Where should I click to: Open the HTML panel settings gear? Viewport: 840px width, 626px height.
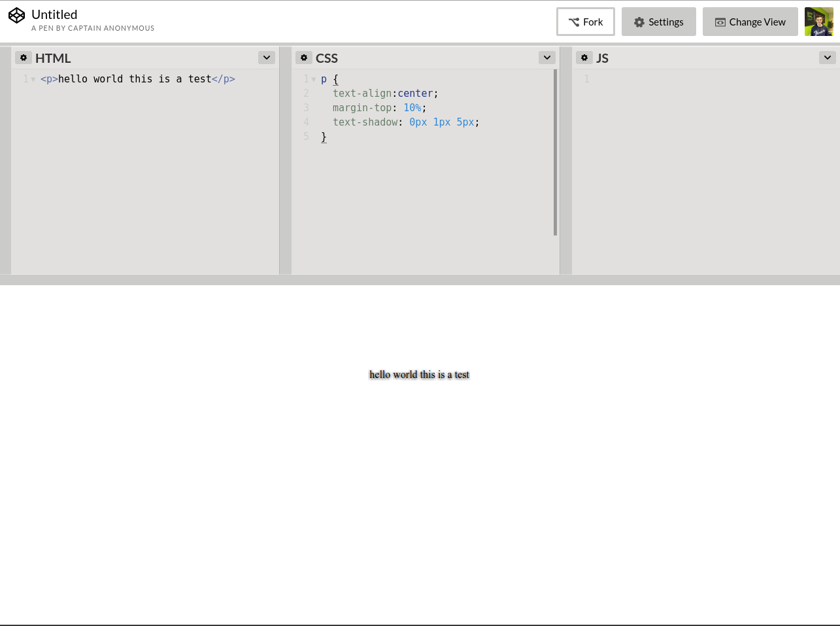coord(24,58)
